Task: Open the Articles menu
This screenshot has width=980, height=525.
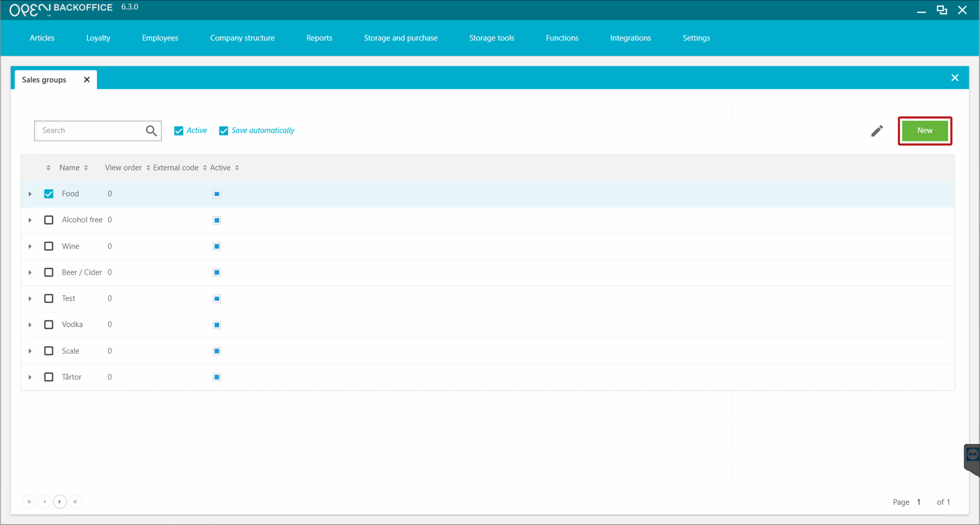Action: (42, 38)
